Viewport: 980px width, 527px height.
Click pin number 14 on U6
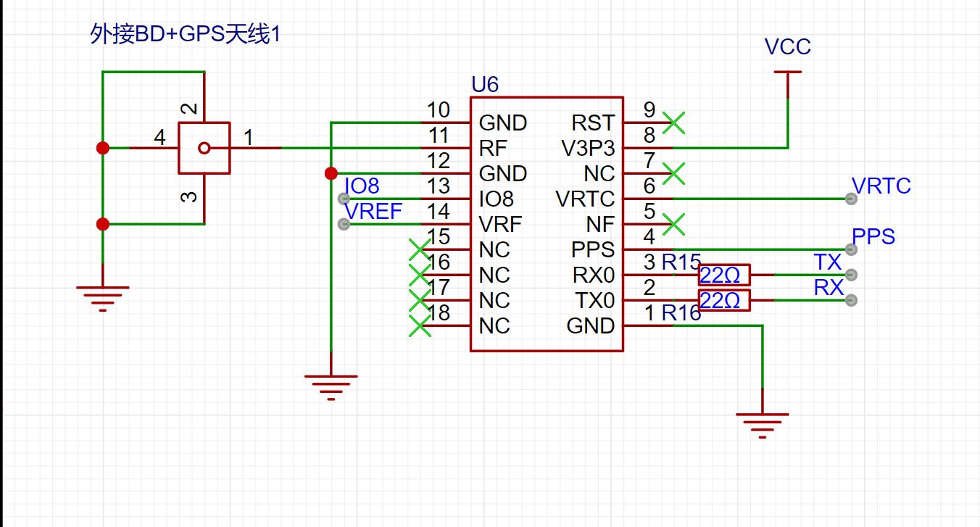pos(439,212)
